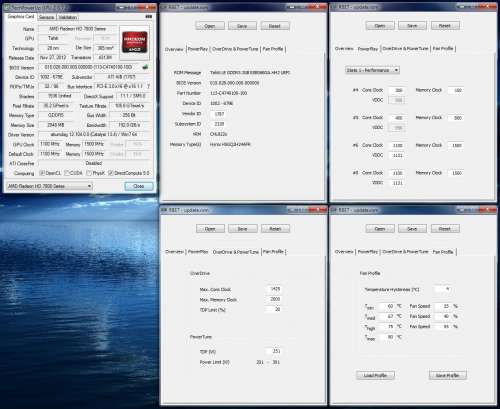500x409 pixels.
Task: Click Save button in the PowerPlay window
Action: click(x=412, y=26)
